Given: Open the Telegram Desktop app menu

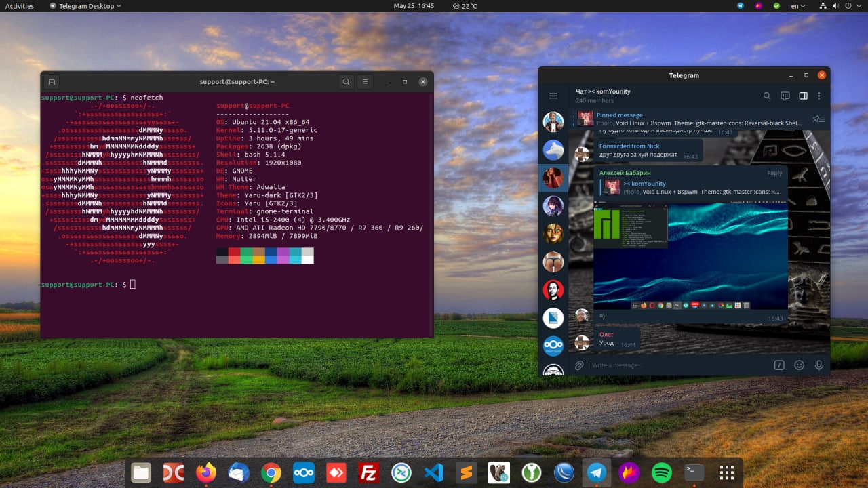Looking at the screenshot, I should (85, 6).
